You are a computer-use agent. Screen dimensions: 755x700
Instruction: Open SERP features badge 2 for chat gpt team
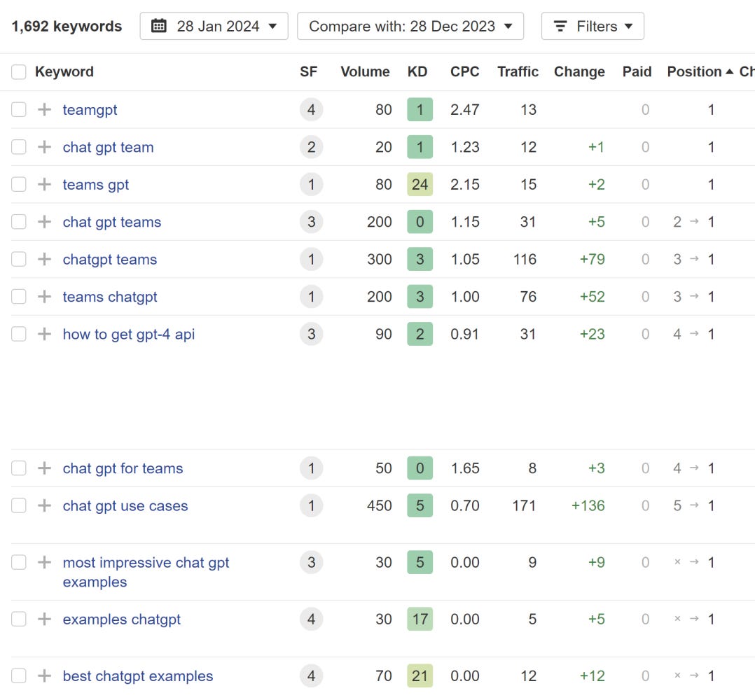[x=312, y=147]
